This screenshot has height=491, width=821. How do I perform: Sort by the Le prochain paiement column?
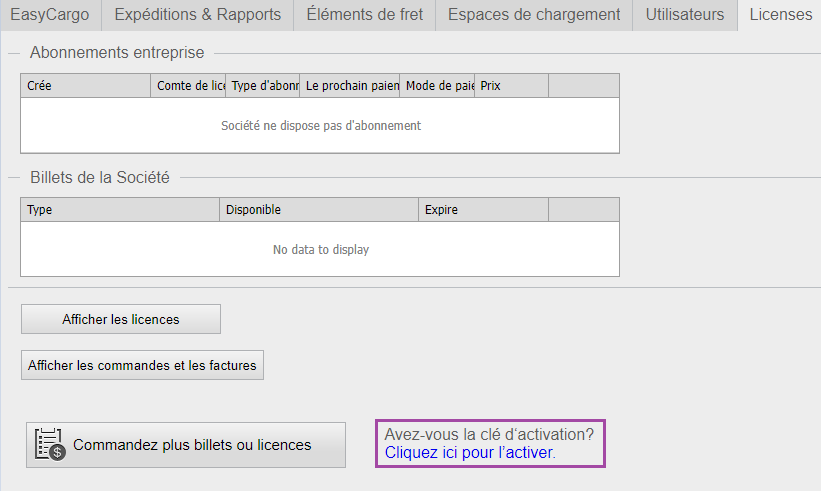[x=350, y=86]
